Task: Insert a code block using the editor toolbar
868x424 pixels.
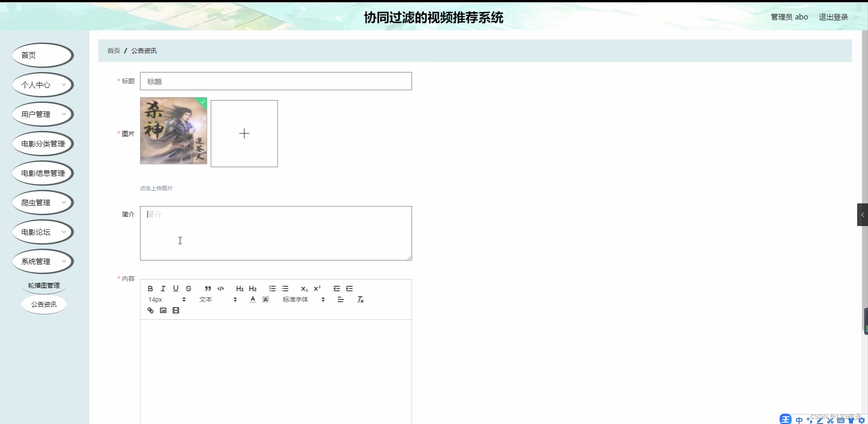Action: 221,289
